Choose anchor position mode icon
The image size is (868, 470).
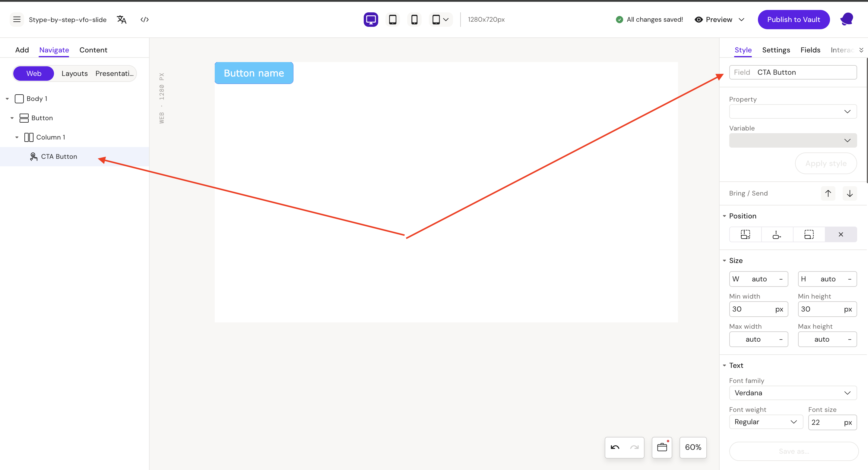777,234
